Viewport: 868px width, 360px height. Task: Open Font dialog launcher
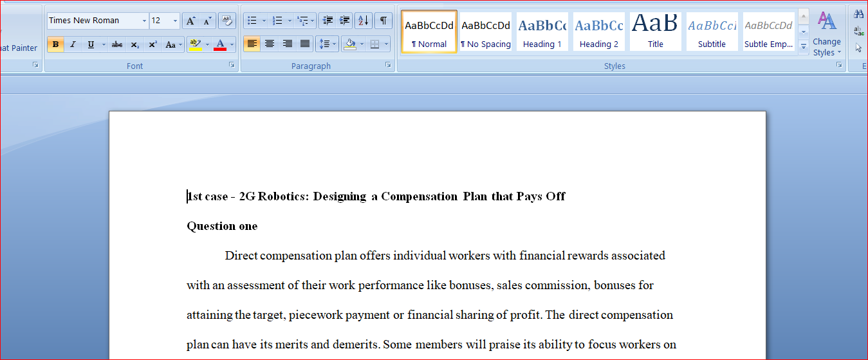232,66
